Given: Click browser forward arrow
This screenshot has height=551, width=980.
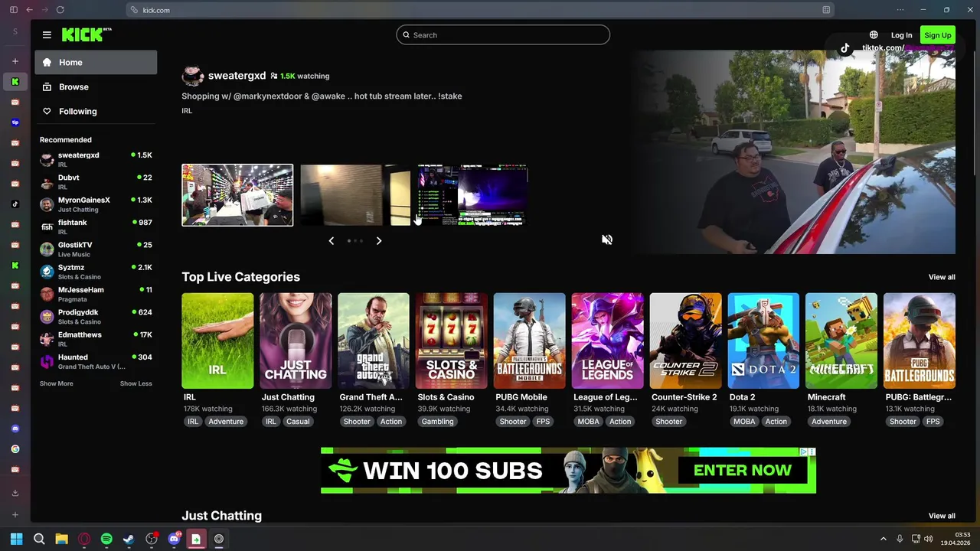Looking at the screenshot, I should [44, 10].
